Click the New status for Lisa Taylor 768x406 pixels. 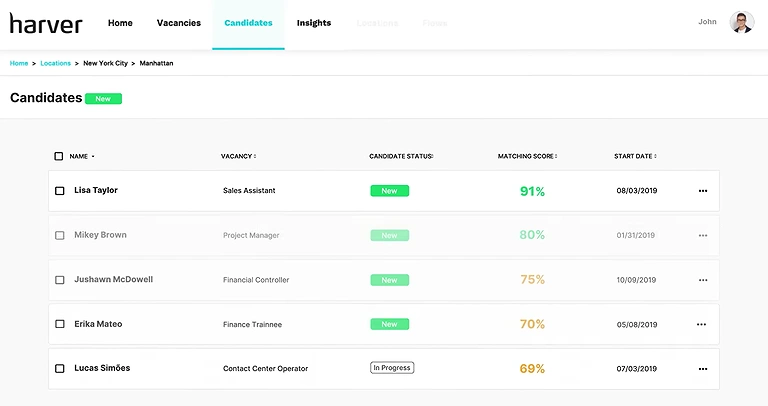tap(390, 191)
